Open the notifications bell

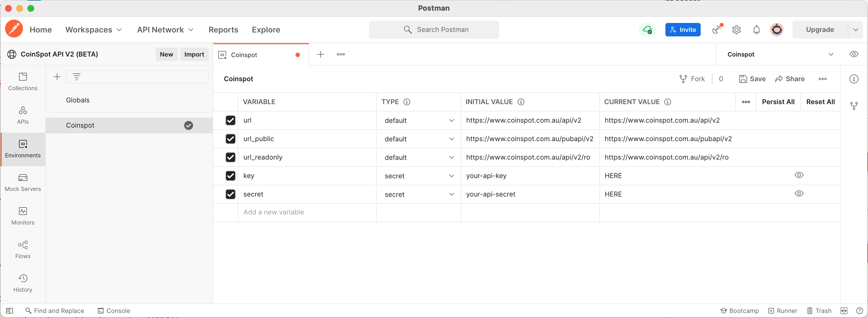click(x=756, y=30)
